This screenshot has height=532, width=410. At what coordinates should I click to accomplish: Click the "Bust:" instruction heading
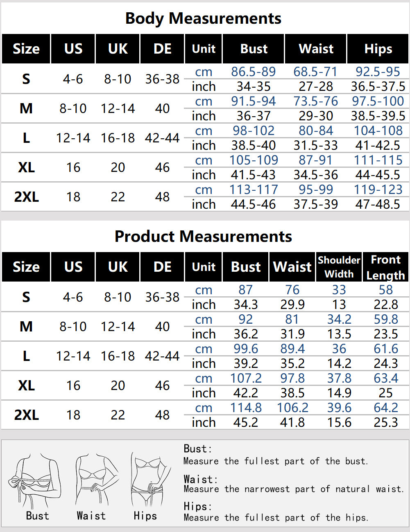[197, 449]
